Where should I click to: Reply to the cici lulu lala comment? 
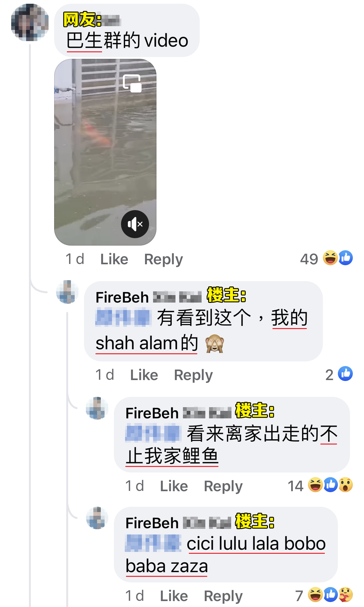[223, 596]
